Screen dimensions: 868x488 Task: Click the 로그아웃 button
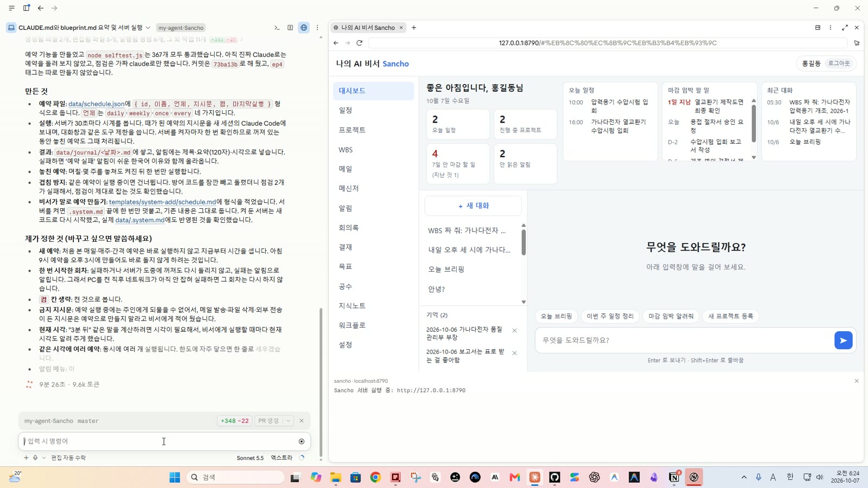click(839, 63)
